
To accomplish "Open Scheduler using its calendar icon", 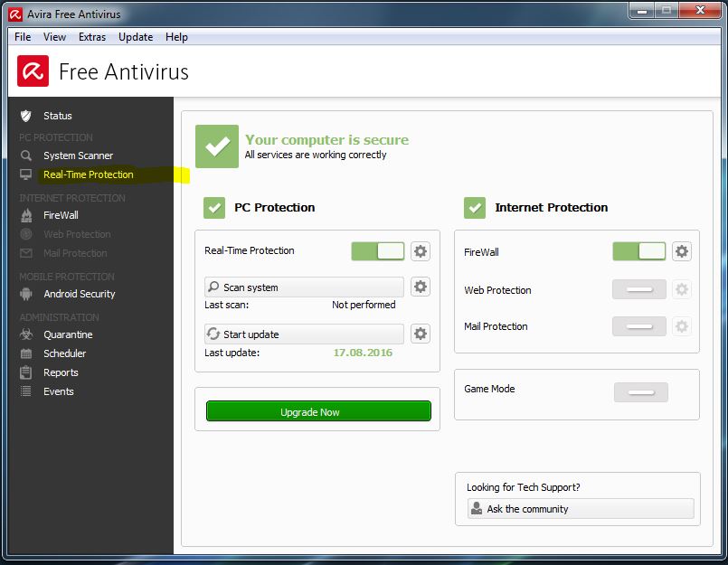I will 27,353.
